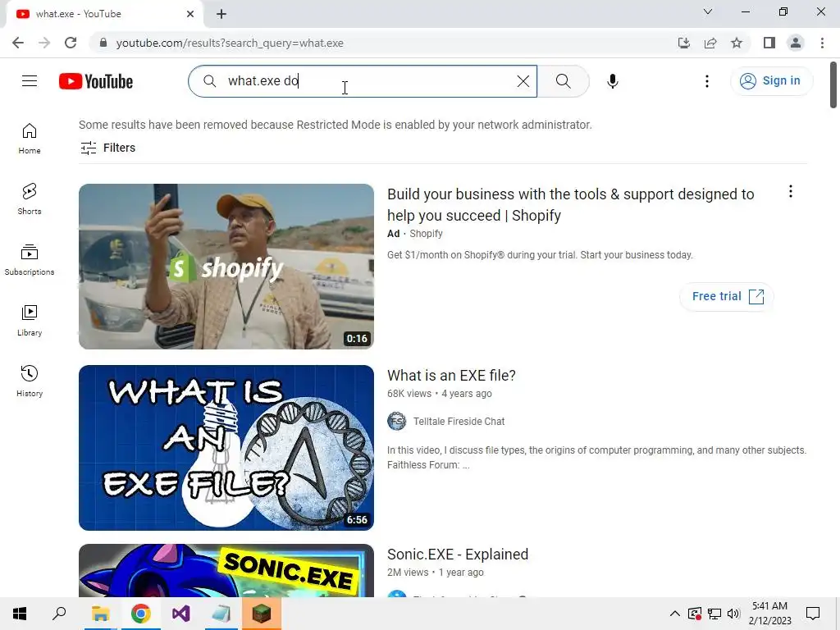Open the YouTube hamburger guide menu
The height and width of the screenshot is (630, 840).
point(30,81)
